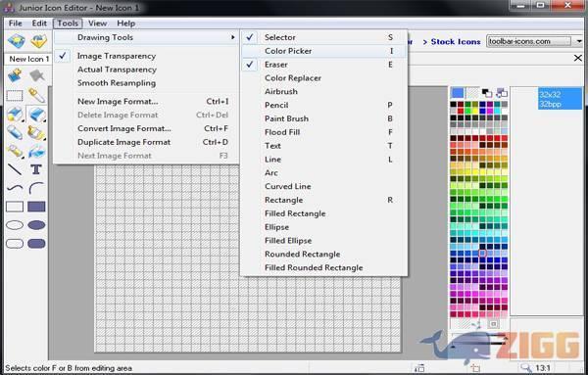Click the 13:1 zoom ratio in status bar
This screenshot has height=375, width=588.
[543, 368]
